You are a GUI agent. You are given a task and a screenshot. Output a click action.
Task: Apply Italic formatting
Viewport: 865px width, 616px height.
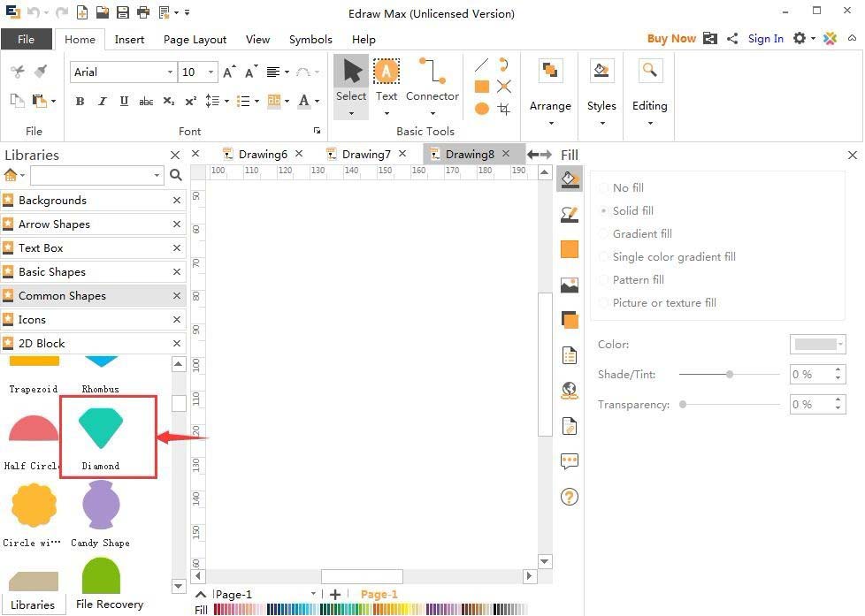click(x=102, y=101)
